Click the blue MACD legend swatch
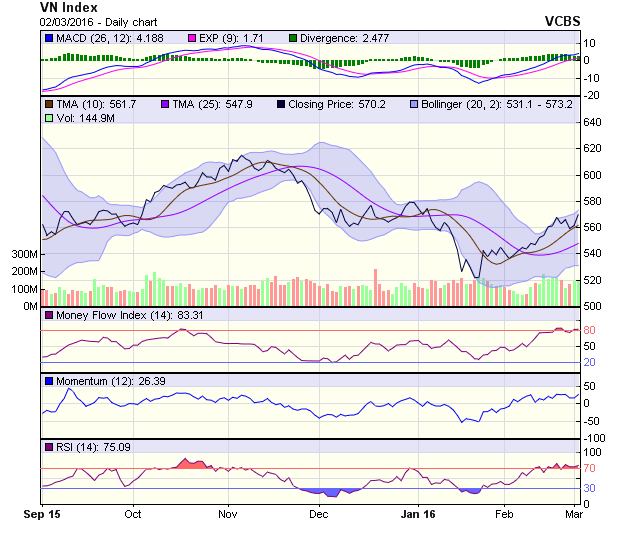620x535 pixels. click(x=50, y=37)
